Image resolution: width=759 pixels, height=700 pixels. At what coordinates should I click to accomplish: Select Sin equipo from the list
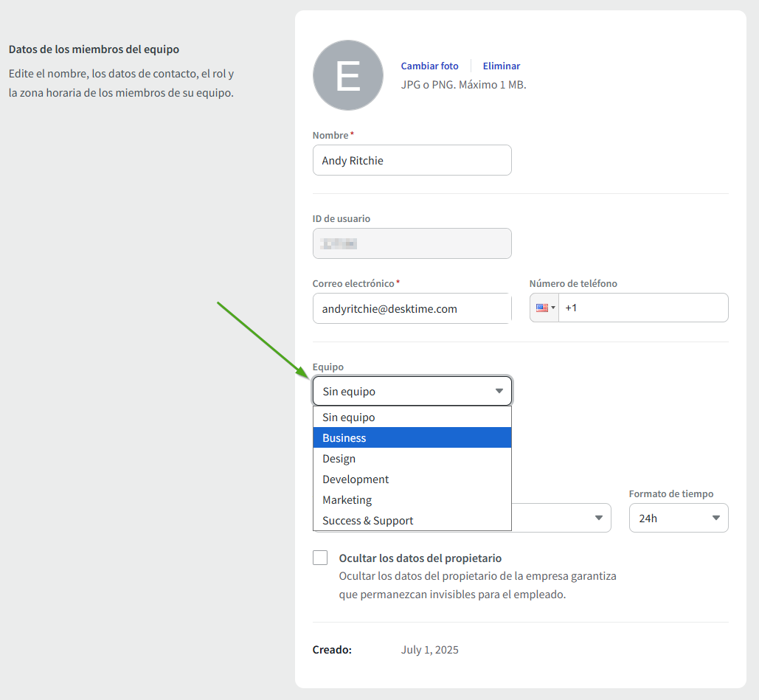point(412,417)
